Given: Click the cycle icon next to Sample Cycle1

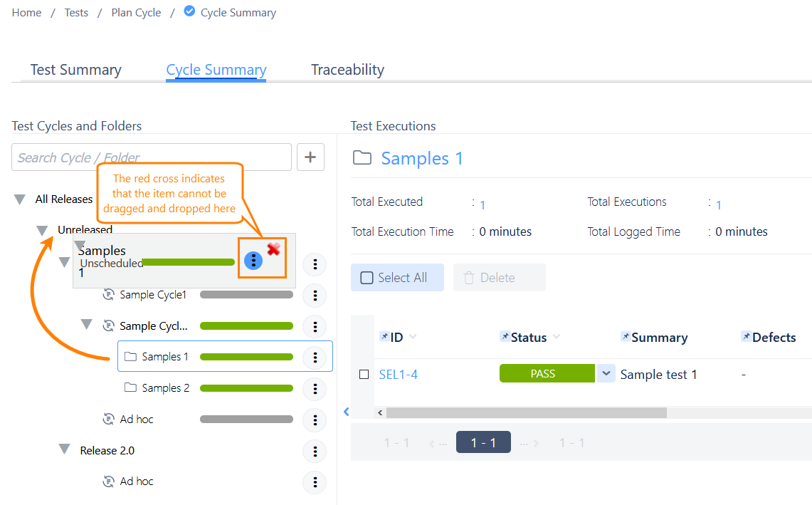Looking at the screenshot, I should tap(109, 294).
